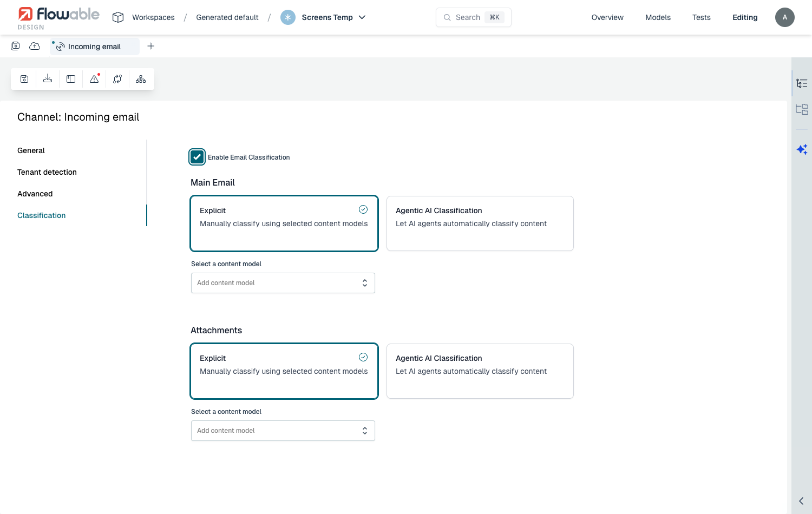The image size is (812, 514).
Task: Open the model explorer sidebar icon
Action: [x=802, y=109]
